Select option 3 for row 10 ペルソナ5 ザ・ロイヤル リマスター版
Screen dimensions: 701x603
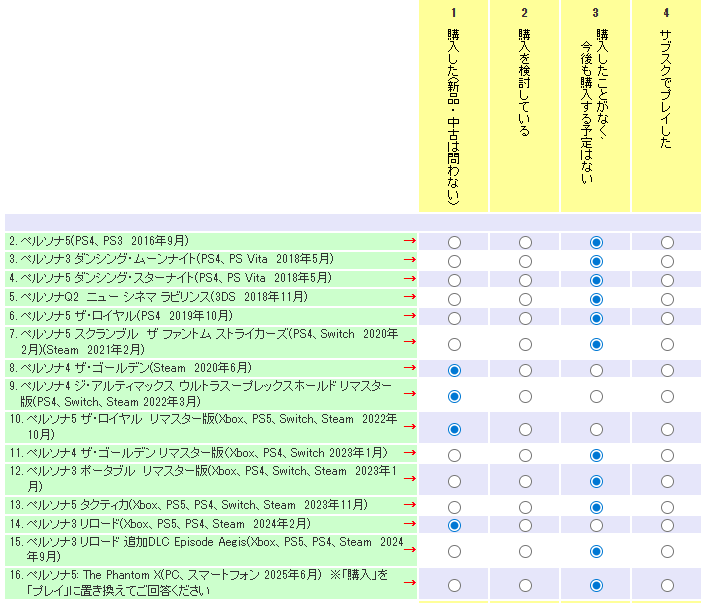[596, 430]
